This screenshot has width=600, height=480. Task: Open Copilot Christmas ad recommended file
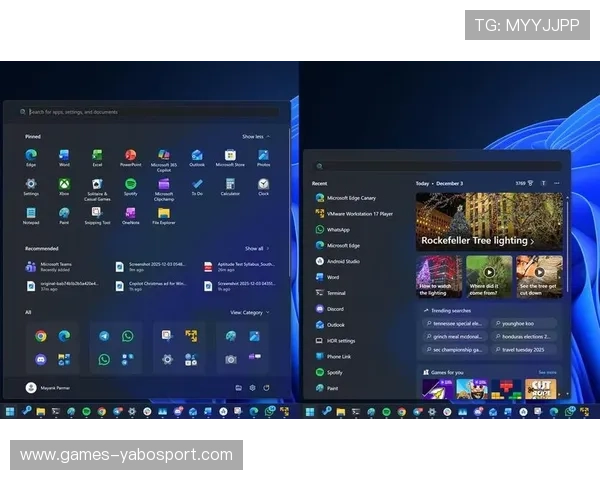[151, 286]
